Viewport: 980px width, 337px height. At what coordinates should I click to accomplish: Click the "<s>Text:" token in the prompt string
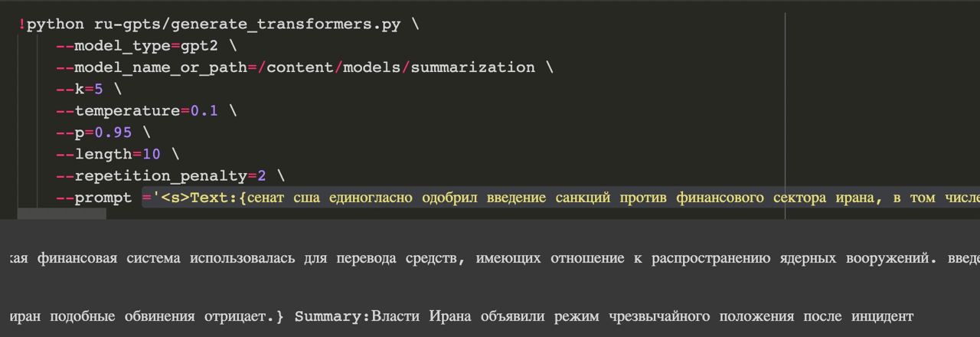coord(199,198)
